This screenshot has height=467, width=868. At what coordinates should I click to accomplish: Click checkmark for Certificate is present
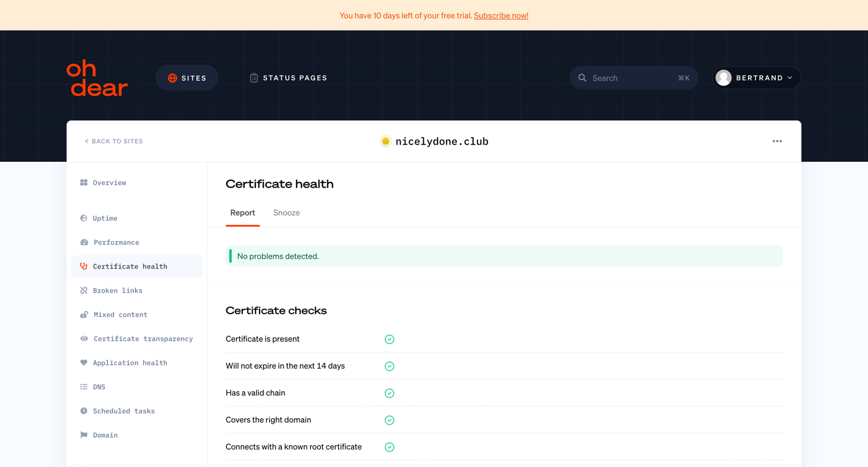pyautogui.click(x=389, y=339)
